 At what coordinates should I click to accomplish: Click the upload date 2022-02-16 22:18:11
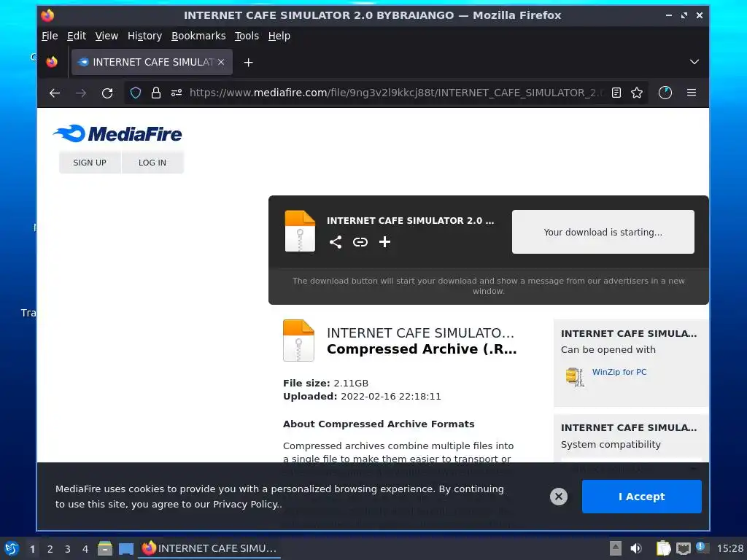(391, 397)
